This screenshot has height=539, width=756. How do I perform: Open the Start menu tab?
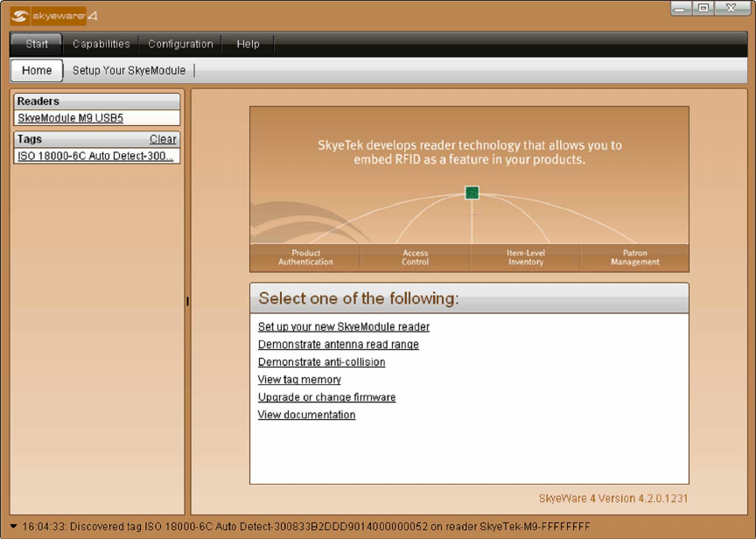37,44
